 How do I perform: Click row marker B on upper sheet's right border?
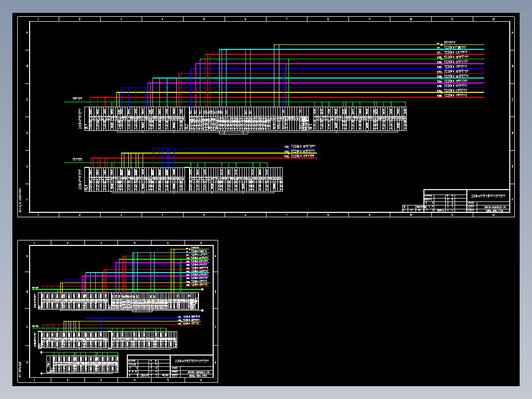pos(512,66)
